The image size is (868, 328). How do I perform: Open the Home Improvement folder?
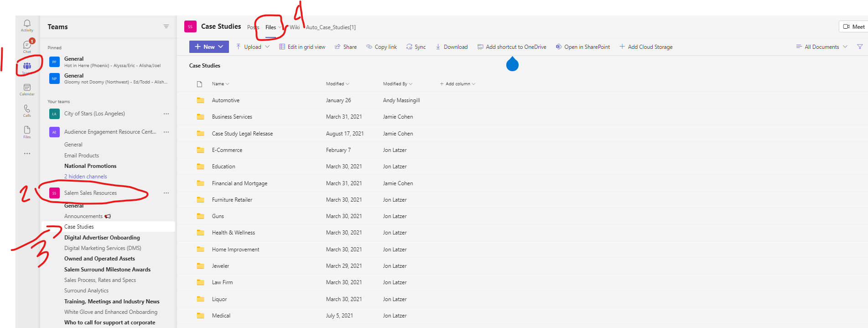click(235, 250)
